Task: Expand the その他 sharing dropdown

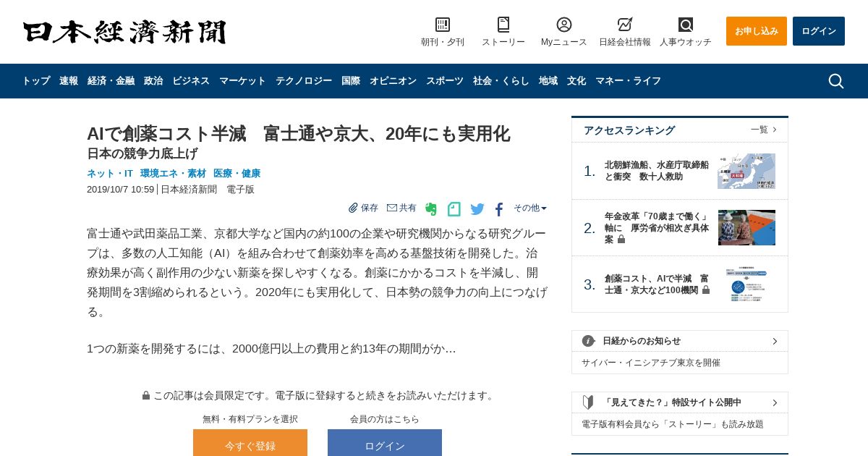Action: 530,208
